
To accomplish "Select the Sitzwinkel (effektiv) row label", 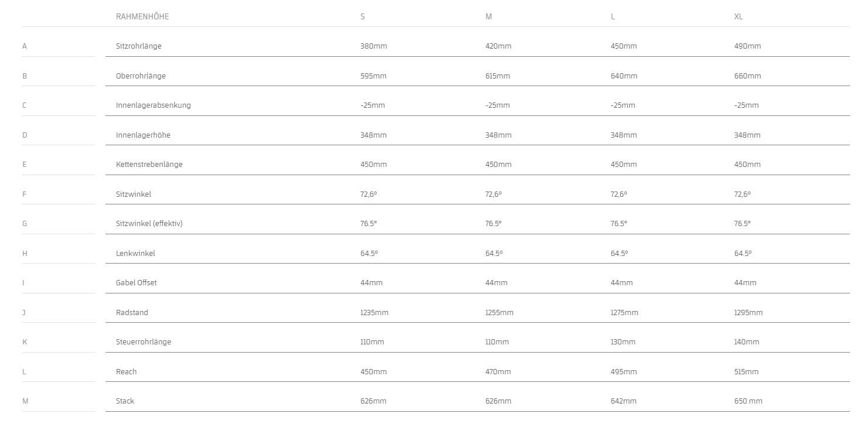I will click(149, 224).
